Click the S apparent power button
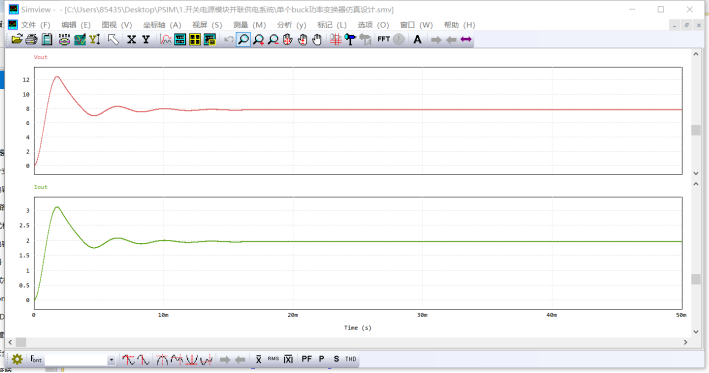709x373 pixels. [336, 359]
